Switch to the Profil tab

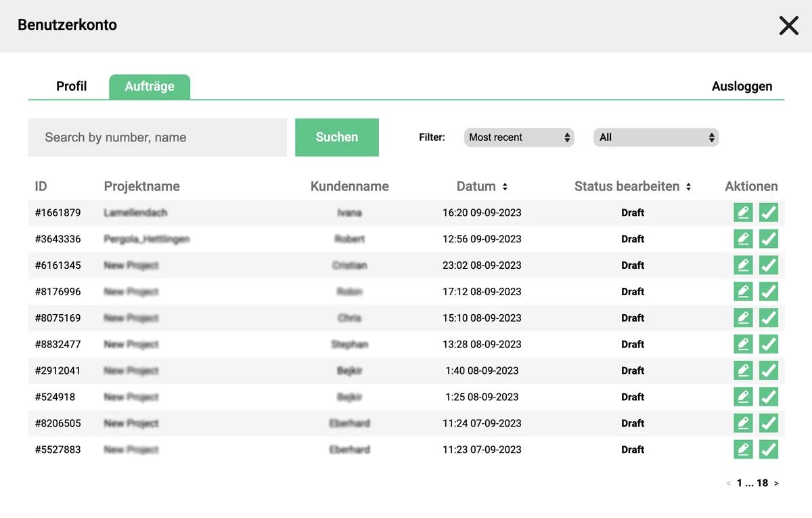click(71, 87)
